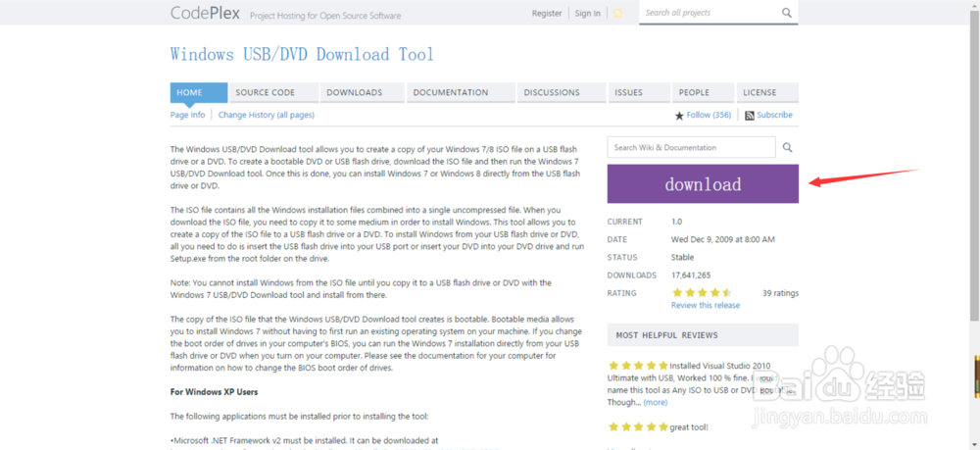This screenshot has height=450, width=980.
Task: Click the RSS icon next to Subscribe
Action: point(750,116)
